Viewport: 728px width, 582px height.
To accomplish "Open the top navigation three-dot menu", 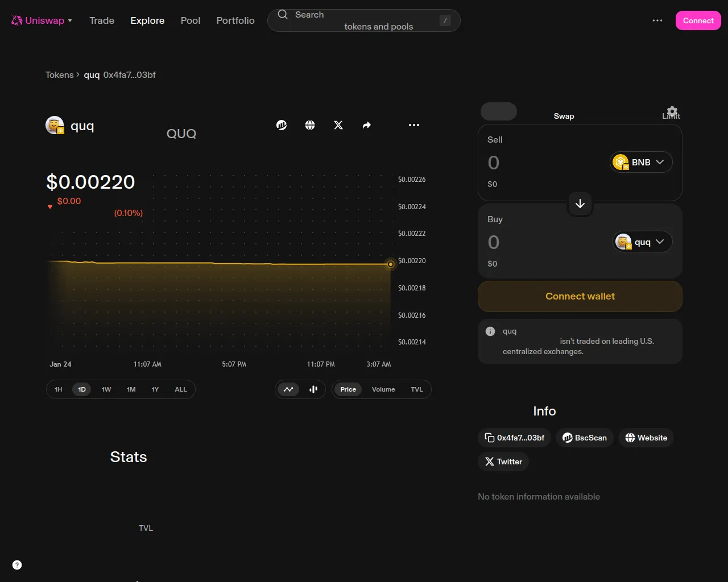I will (657, 20).
